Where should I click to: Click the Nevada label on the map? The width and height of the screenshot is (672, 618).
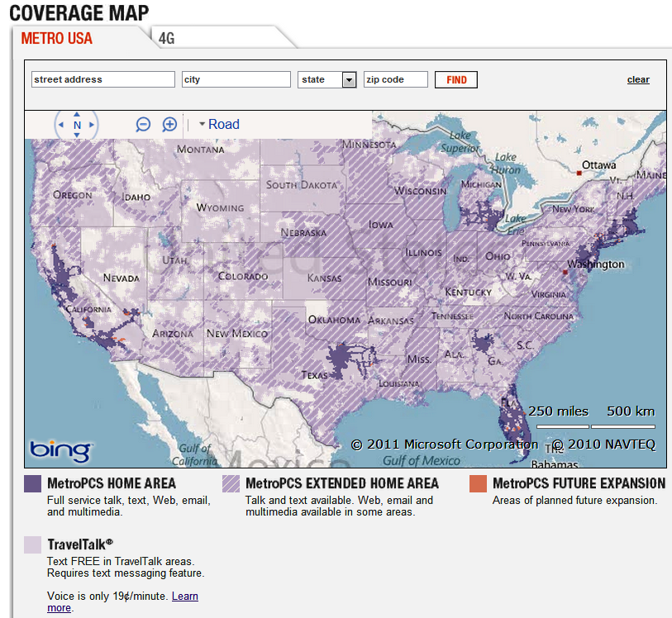point(122,278)
